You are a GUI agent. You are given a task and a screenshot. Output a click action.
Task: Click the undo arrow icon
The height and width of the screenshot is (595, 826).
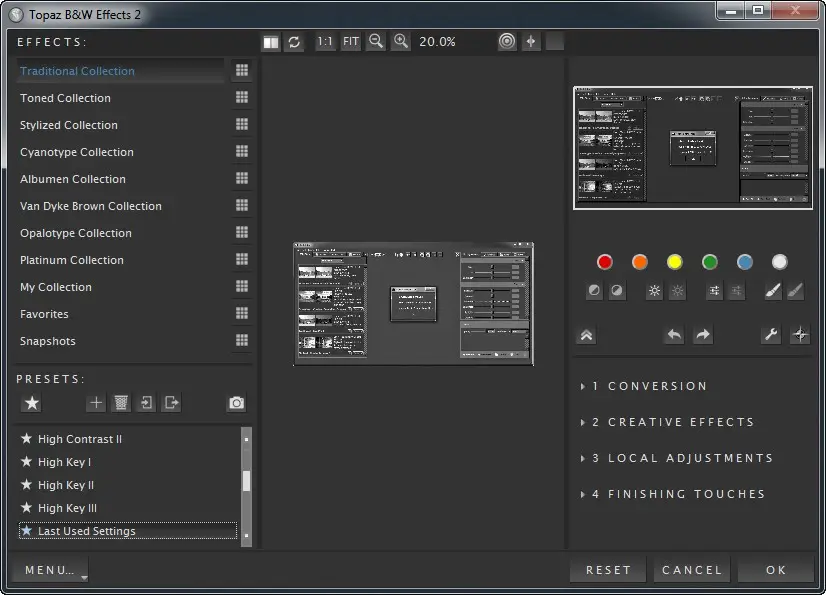pos(674,335)
